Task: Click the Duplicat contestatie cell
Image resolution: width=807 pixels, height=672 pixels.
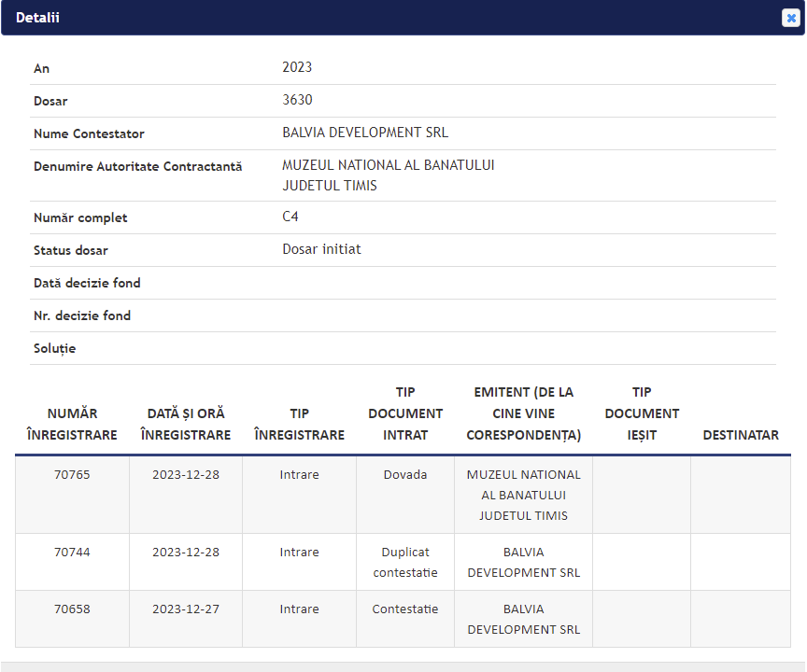Action: click(405, 562)
